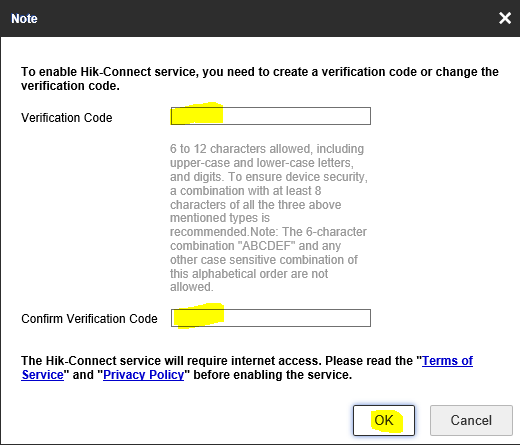This screenshot has width=520, height=445.
Task: Click the internet access notice paragraph
Action: click(x=247, y=368)
